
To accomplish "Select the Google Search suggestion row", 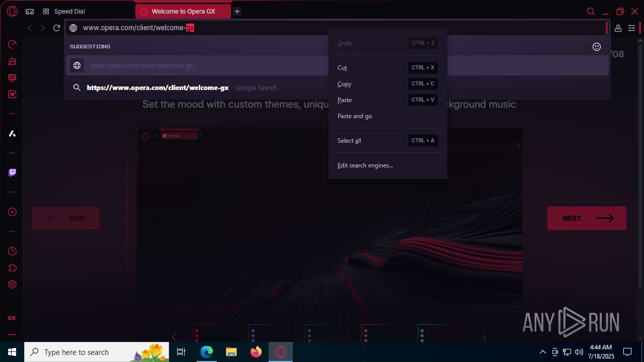I will click(x=337, y=87).
